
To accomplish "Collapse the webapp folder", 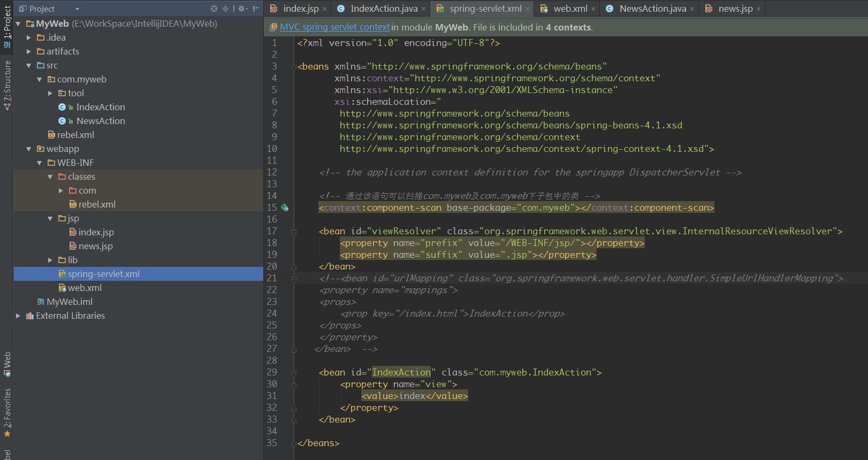I will pyautogui.click(x=29, y=149).
